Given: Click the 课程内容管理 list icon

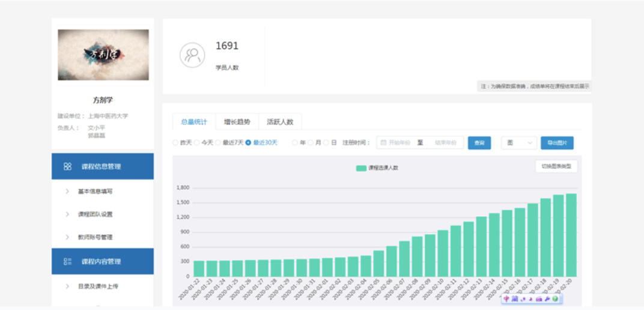Looking at the screenshot, I should [x=68, y=261].
